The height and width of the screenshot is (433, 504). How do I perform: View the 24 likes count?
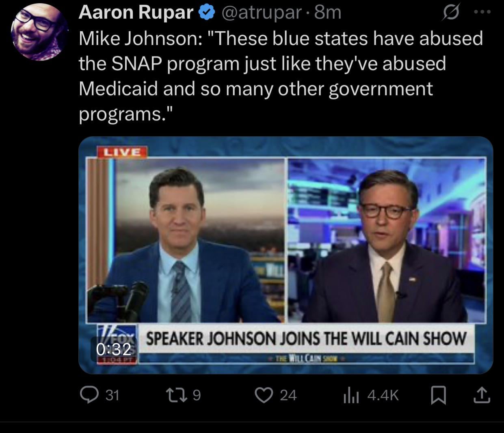point(288,395)
